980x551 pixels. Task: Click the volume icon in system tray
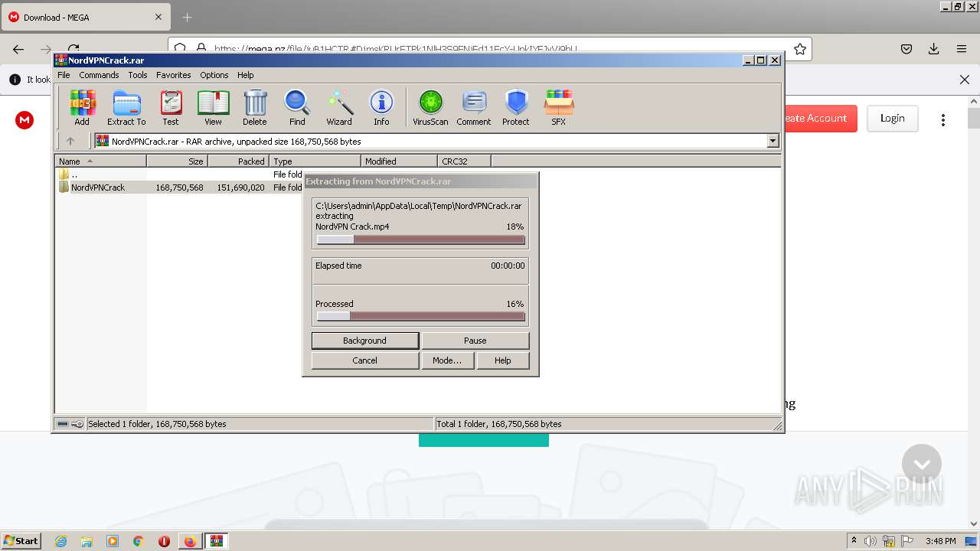click(871, 541)
